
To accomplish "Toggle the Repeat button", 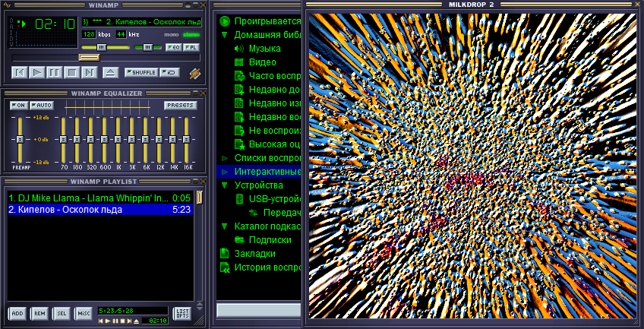I will point(170,73).
